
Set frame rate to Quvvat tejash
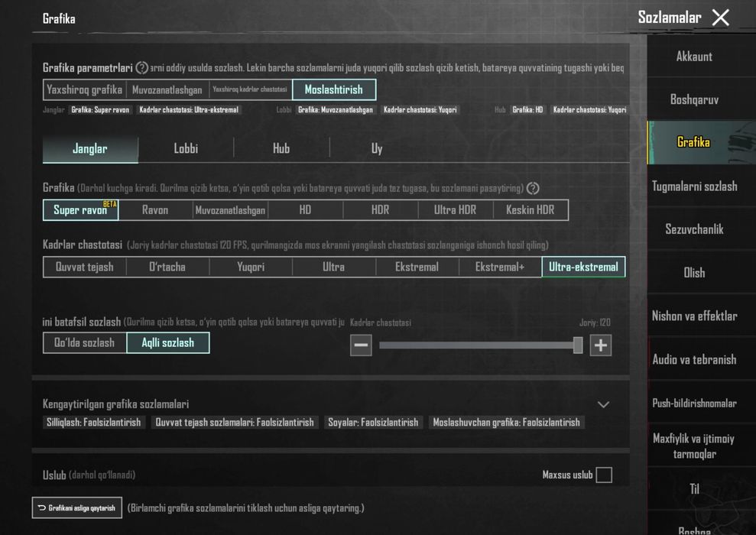point(84,267)
